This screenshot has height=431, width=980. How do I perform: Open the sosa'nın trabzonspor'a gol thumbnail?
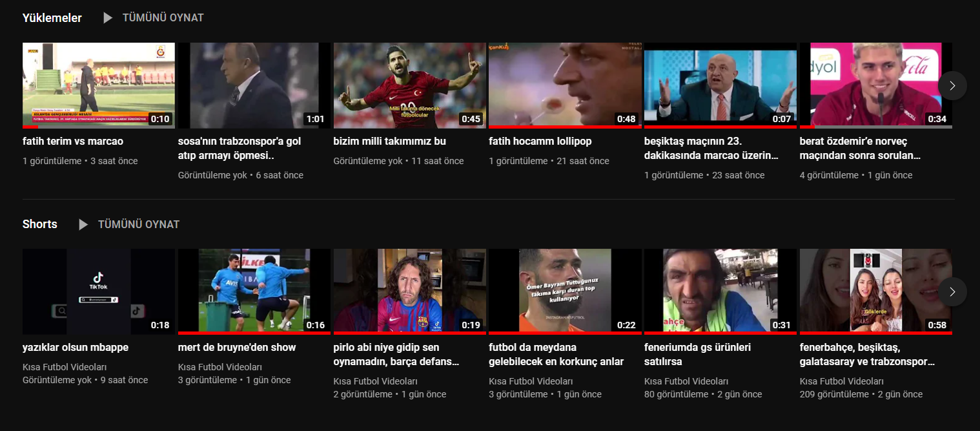(254, 86)
